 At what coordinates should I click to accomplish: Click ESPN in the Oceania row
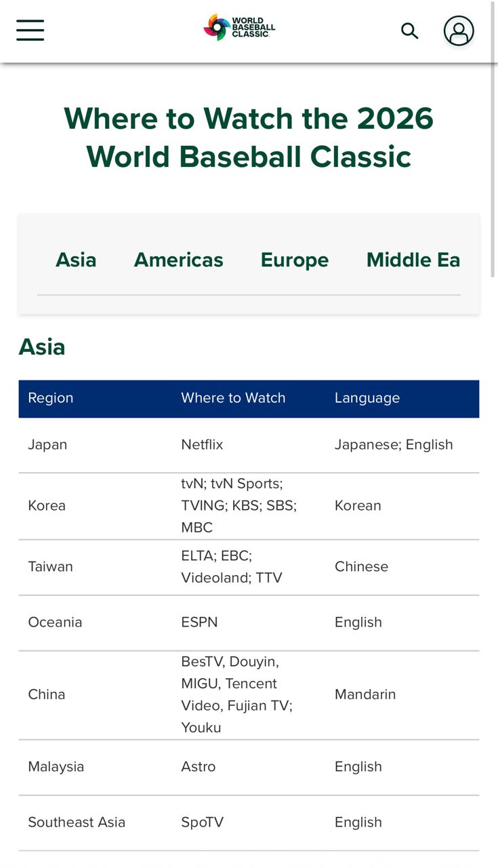[199, 623]
